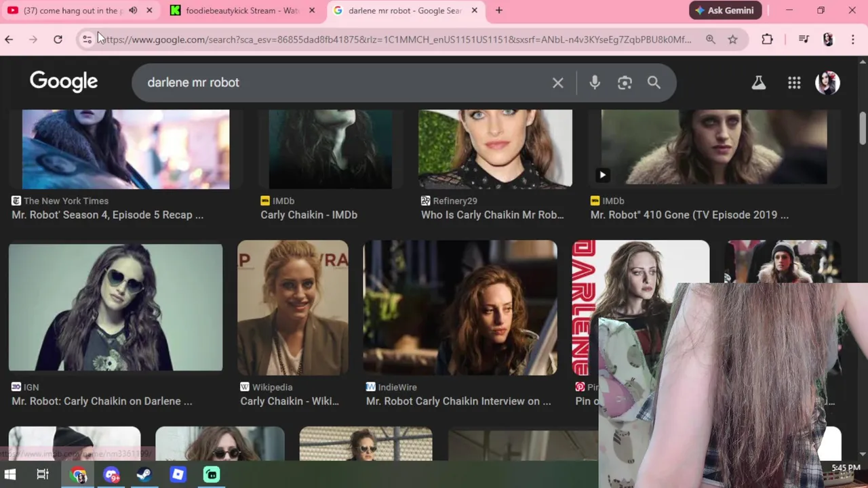The image size is (868, 488).
Task: Open a new browser tab
Action: [x=499, y=10]
